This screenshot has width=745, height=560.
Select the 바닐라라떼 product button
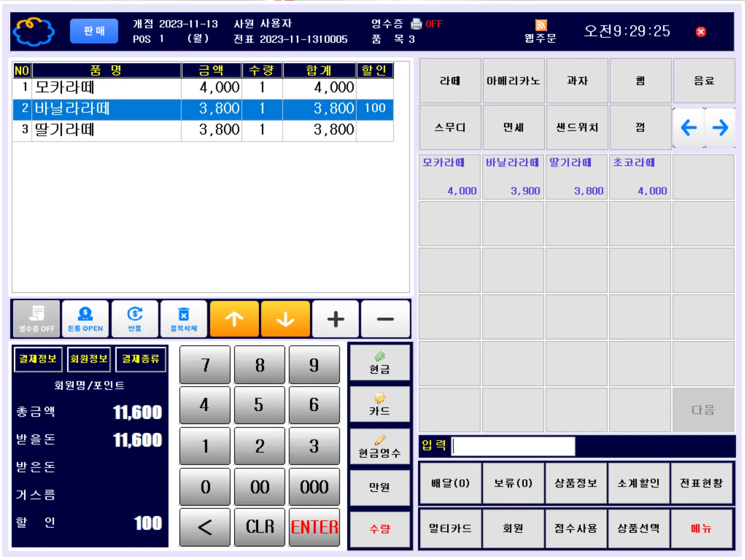514,177
